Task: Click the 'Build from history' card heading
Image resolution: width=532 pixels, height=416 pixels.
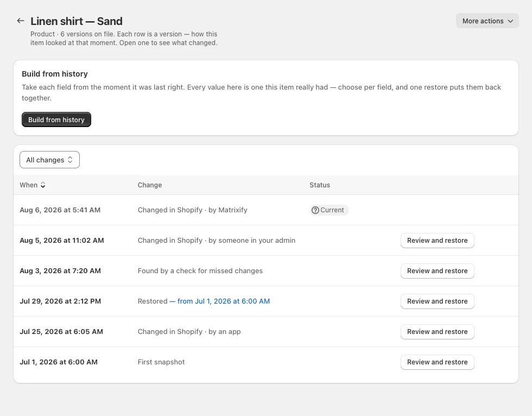Action: pos(55,74)
